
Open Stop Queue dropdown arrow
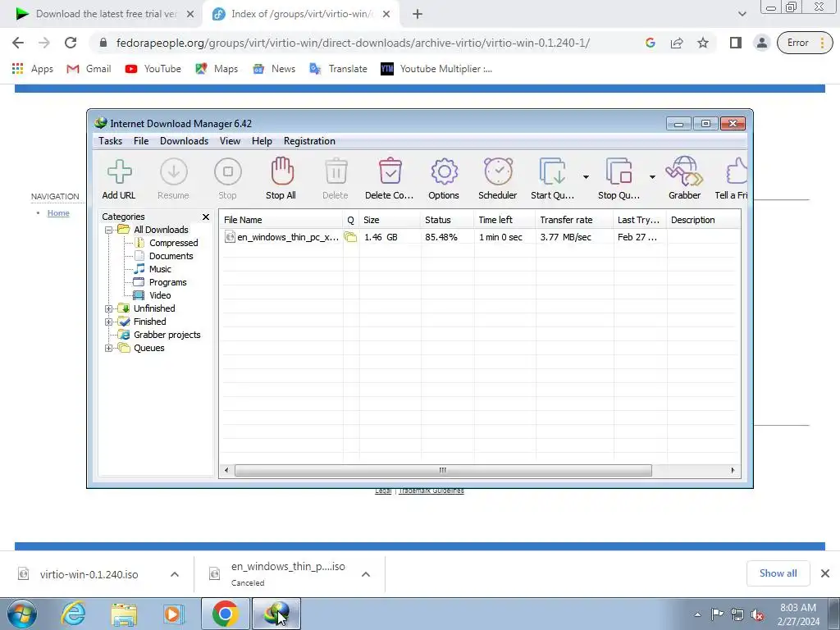click(x=652, y=177)
